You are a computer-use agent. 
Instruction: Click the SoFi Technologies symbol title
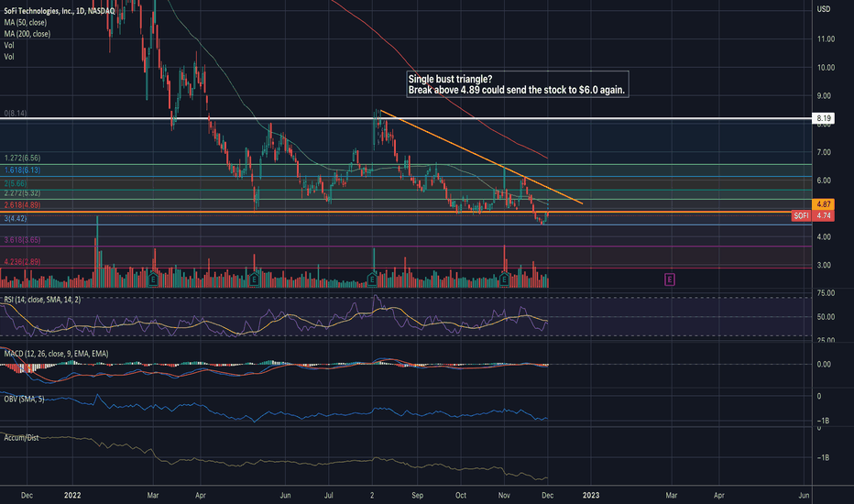(x=60, y=11)
